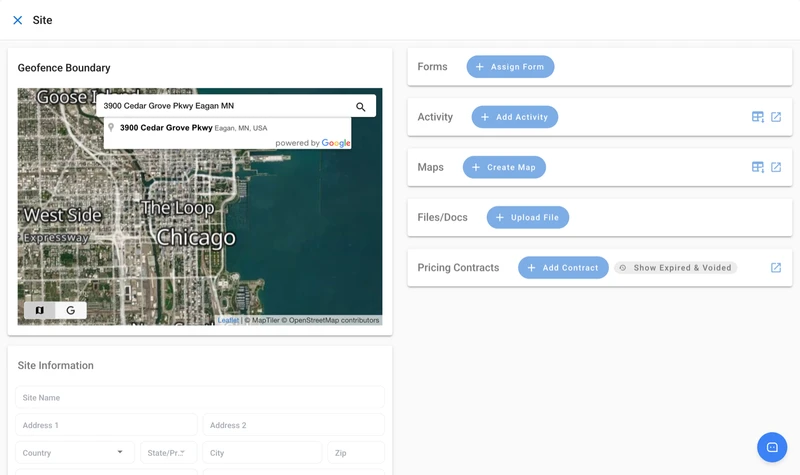This screenshot has height=475, width=800.
Task: Click the Add Activity button
Action: point(515,117)
